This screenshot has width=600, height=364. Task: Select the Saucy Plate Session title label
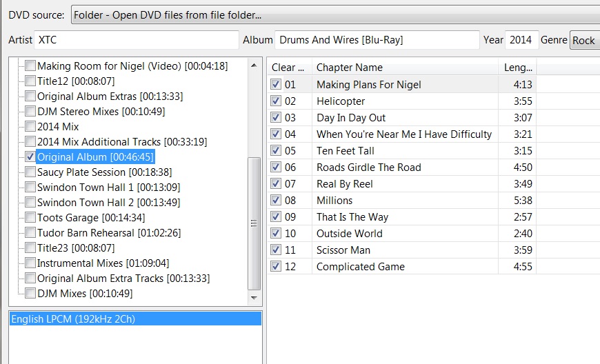104,172
